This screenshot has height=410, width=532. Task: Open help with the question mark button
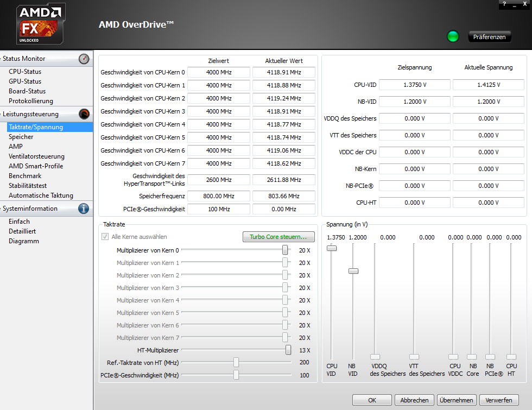[504, 4]
